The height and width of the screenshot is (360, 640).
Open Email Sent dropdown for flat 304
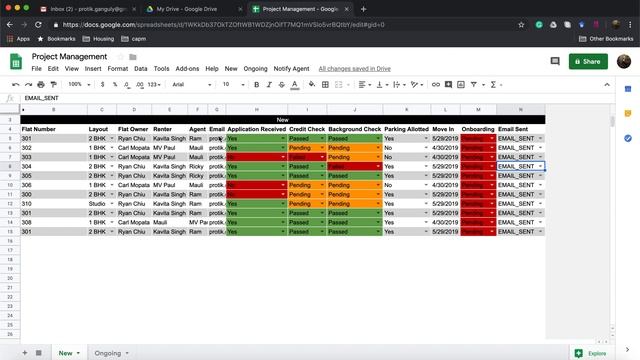coord(540,167)
